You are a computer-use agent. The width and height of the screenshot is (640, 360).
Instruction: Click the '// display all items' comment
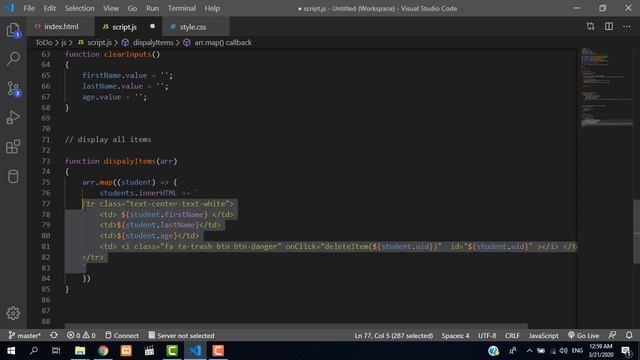(108, 140)
